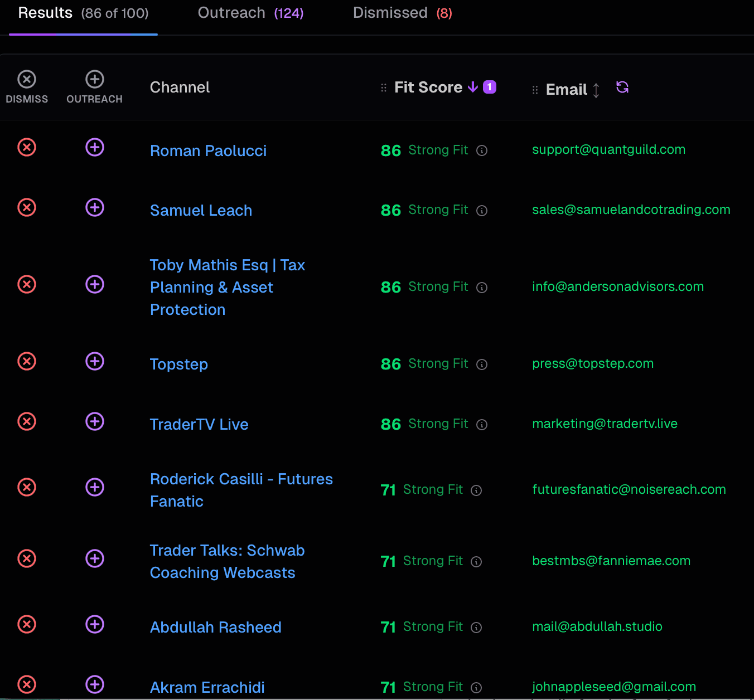
Task: Open the Outreach tab
Action: point(250,13)
